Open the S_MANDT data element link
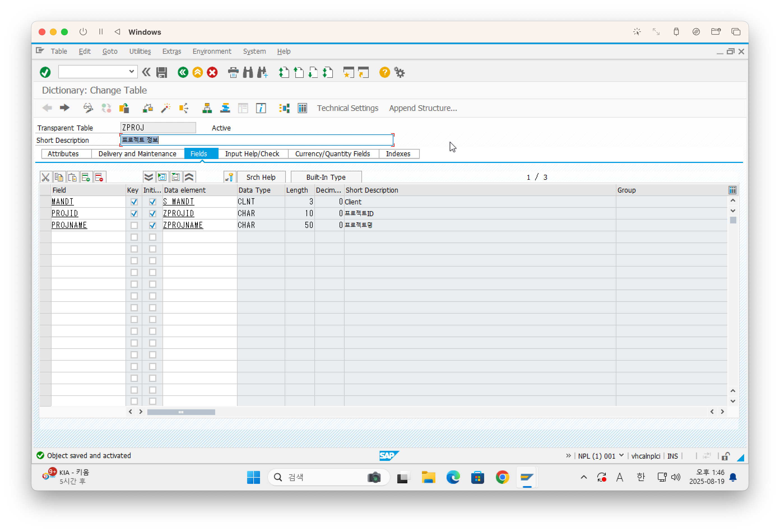This screenshot has height=532, width=780. [x=178, y=202]
